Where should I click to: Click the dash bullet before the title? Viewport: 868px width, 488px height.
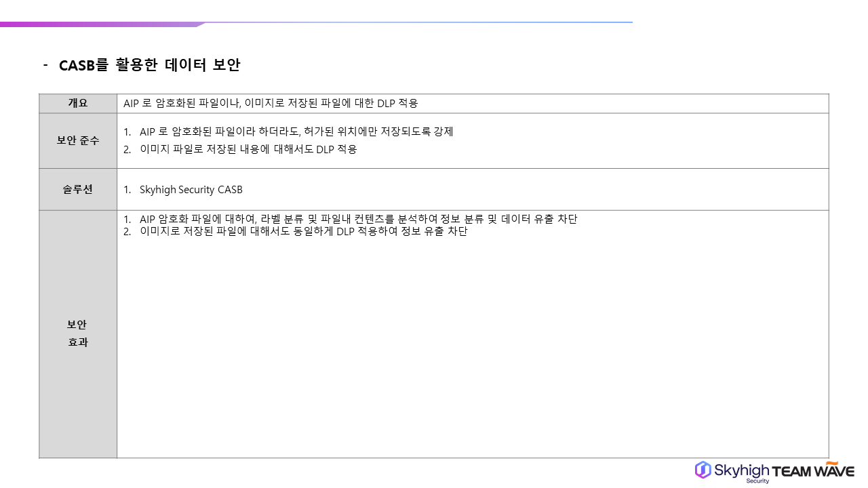[45, 65]
